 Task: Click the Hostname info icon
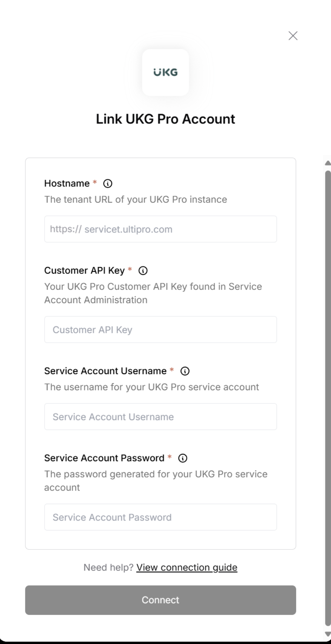coord(108,183)
